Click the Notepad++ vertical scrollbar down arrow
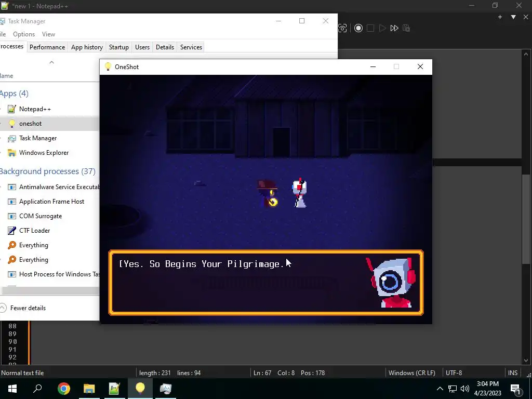532x399 pixels. tap(526, 361)
